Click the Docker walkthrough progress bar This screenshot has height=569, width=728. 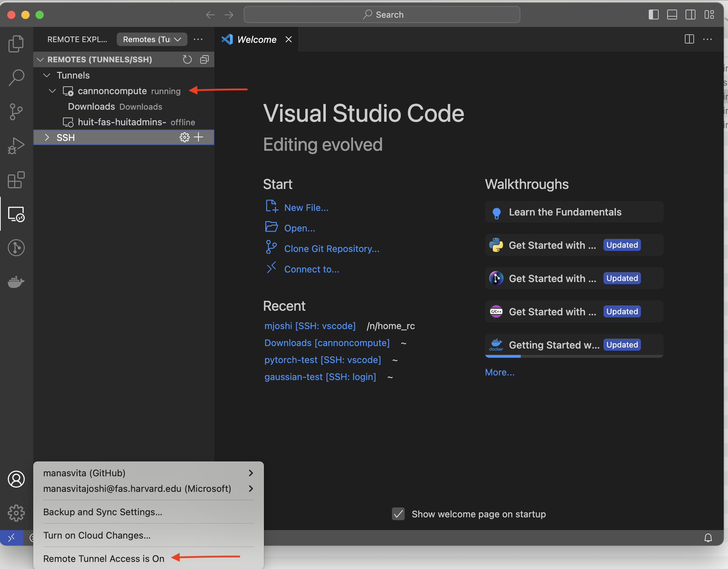tap(574, 356)
